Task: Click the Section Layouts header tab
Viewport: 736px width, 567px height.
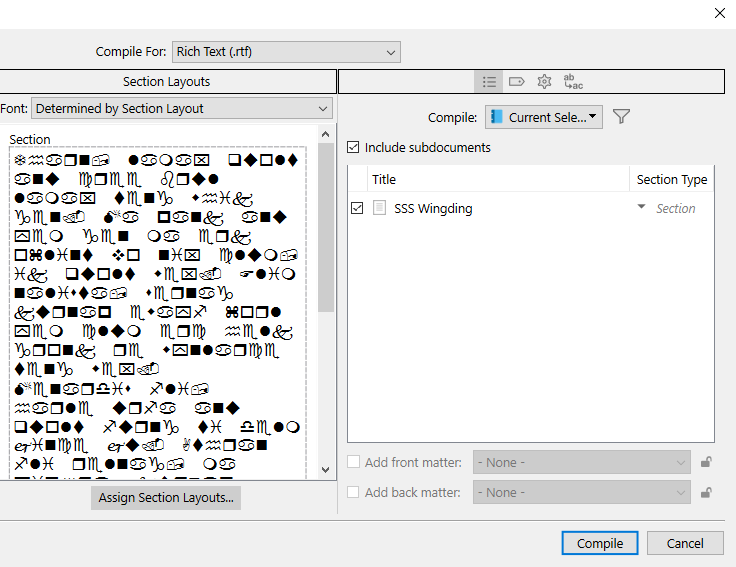Action: (167, 81)
